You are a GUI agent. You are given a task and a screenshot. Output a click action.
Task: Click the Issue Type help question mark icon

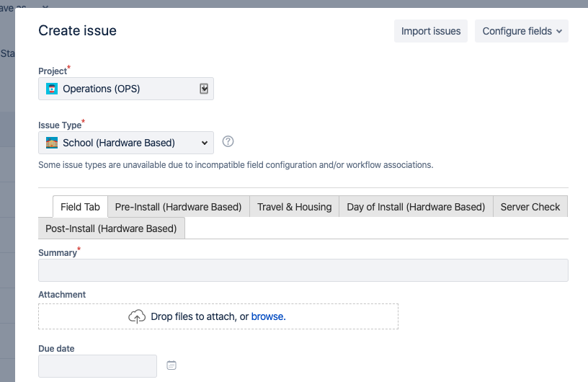[x=228, y=141]
